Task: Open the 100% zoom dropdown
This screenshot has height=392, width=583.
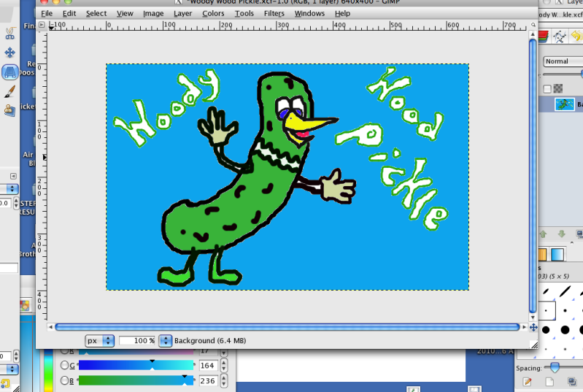Action: tap(165, 340)
